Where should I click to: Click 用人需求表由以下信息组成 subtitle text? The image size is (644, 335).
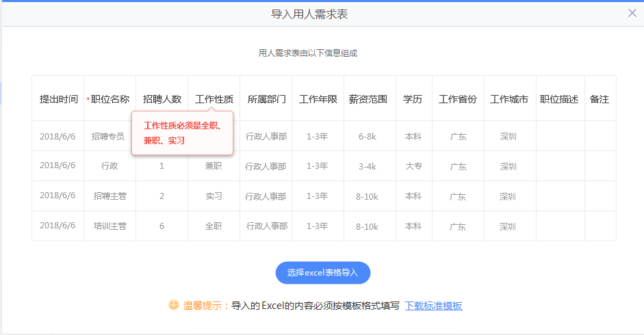tap(307, 53)
